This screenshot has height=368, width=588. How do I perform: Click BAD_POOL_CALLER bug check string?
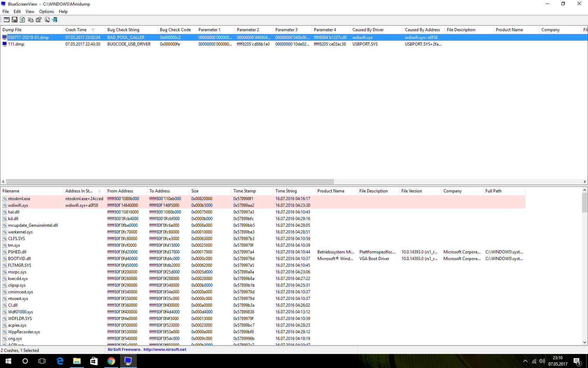click(x=126, y=38)
